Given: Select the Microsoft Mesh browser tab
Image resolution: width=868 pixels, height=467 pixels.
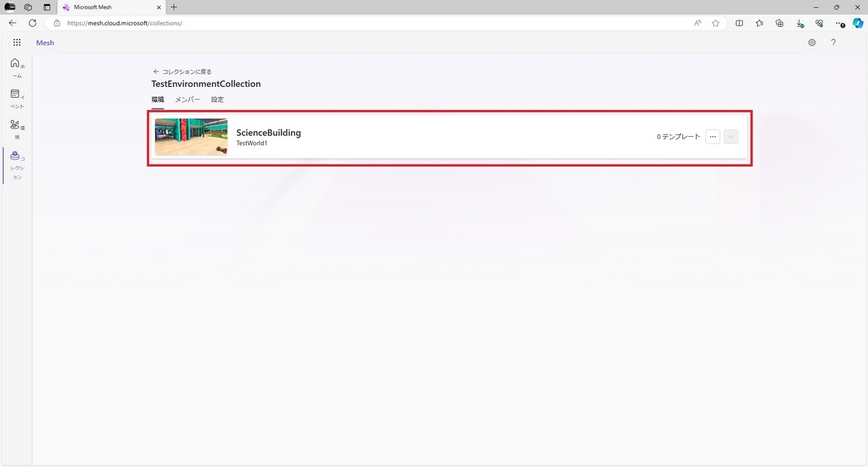Looking at the screenshot, I should (111, 7).
